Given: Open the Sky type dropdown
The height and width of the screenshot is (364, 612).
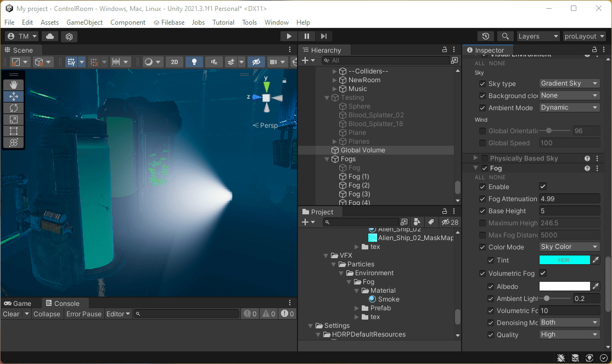Looking at the screenshot, I should 569,83.
